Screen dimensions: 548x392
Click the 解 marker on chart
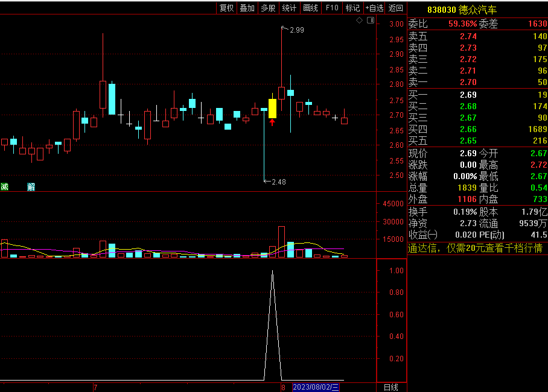coord(31,187)
